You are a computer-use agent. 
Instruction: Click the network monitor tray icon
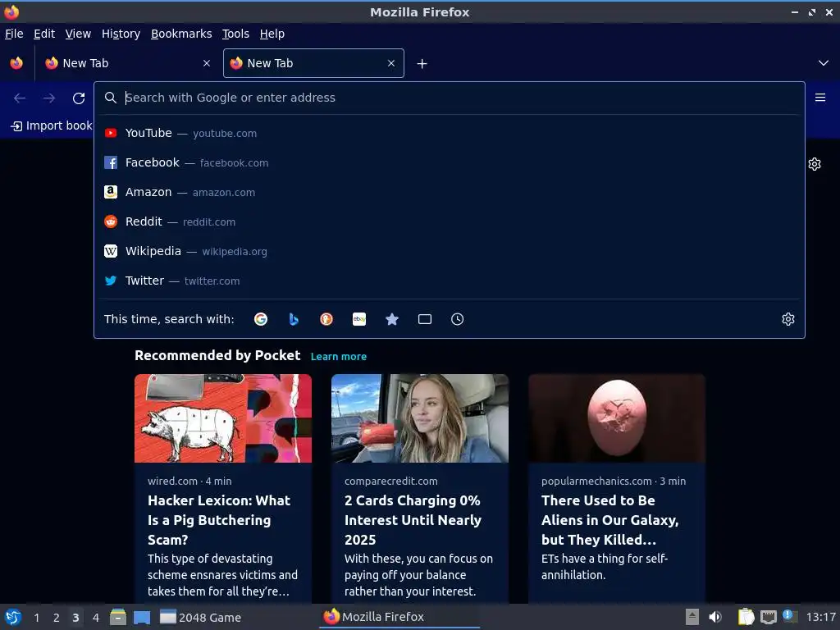(769, 618)
